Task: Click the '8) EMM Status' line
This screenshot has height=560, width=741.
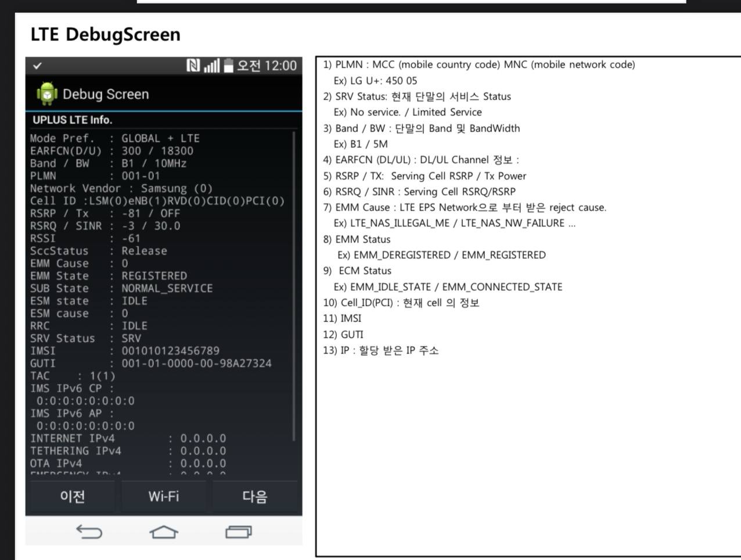Action: 357,239
